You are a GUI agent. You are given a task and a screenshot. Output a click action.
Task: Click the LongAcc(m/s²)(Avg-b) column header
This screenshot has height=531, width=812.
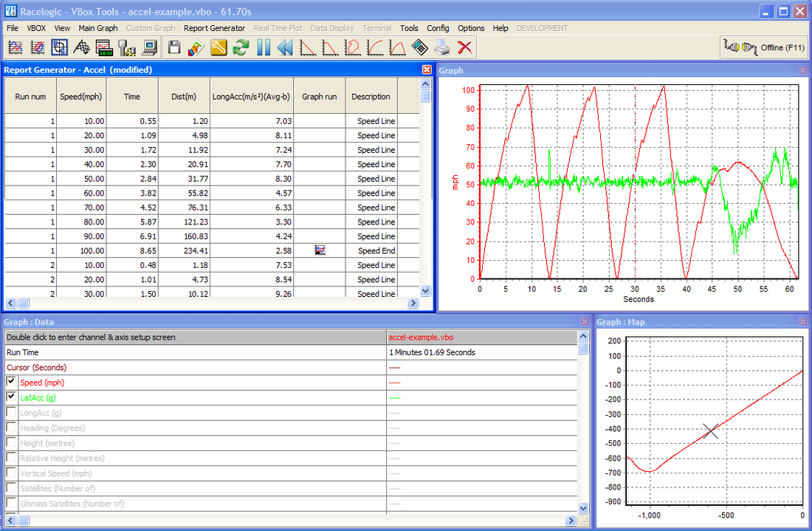point(251,96)
